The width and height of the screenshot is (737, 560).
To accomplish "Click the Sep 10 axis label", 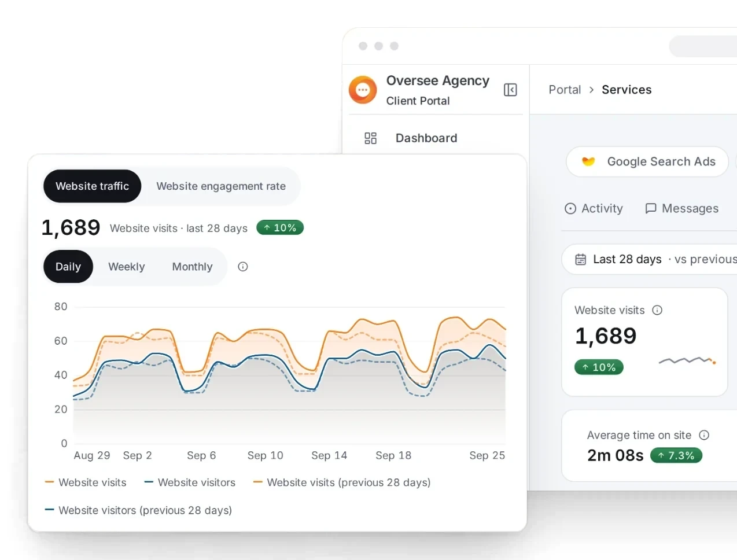I will 266,455.
